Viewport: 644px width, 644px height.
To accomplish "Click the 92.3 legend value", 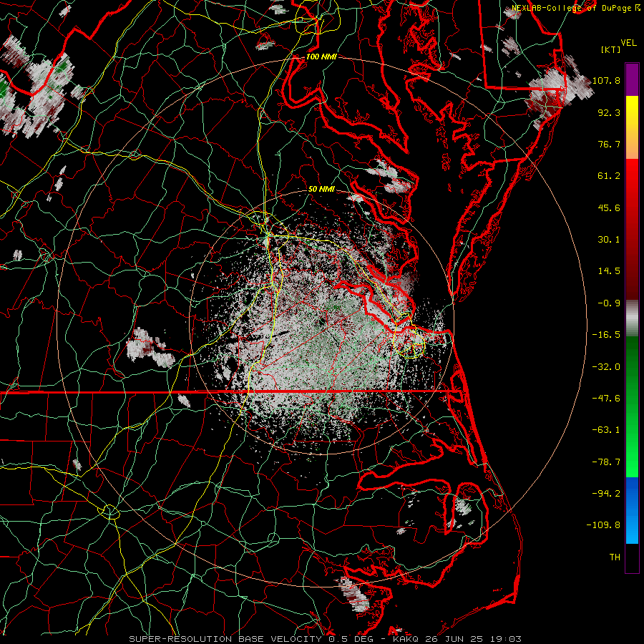I will coord(609,112).
